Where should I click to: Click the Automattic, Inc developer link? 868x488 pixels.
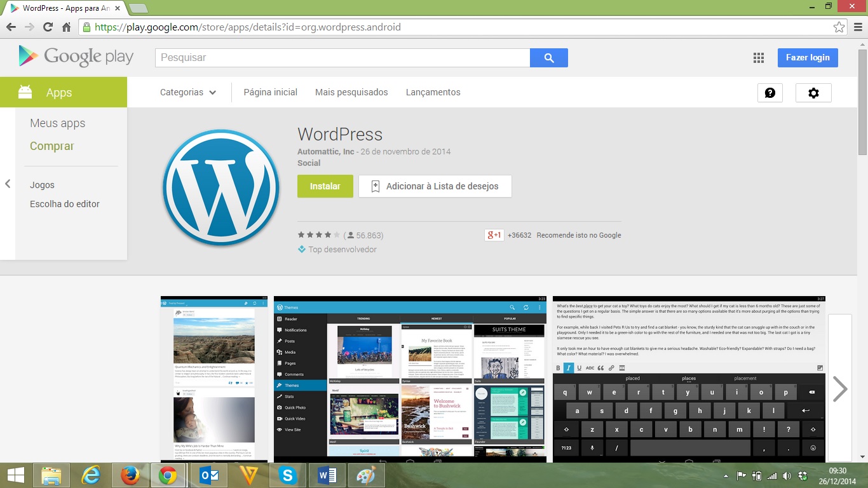click(x=326, y=152)
